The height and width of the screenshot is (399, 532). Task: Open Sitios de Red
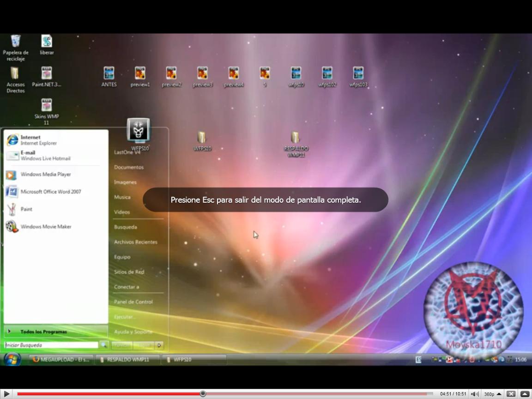(129, 272)
